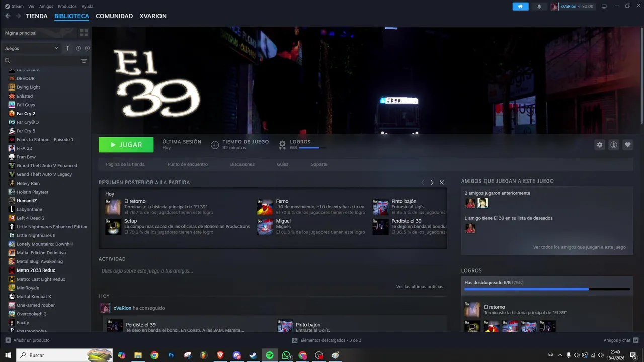Image resolution: width=644 pixels, height=362 pixels.
Task: Switch to the COMUNIDAD tab
Action: 114,16
